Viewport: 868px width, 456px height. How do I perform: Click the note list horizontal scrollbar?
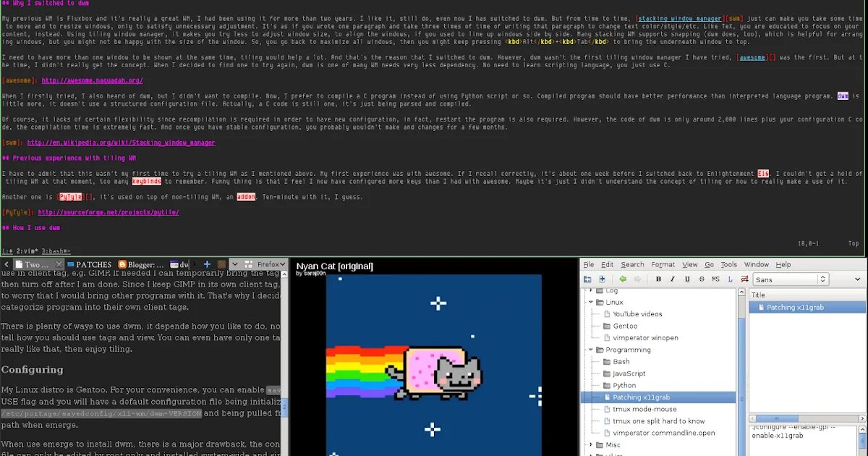807,419
